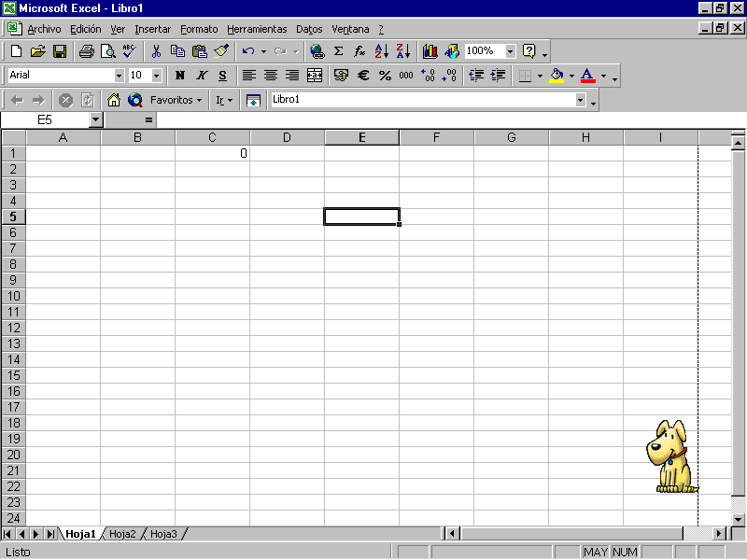This screenshot has height=560, width=747.
Task: Go to Start Page home icon
Action: (x=114, y=100)
